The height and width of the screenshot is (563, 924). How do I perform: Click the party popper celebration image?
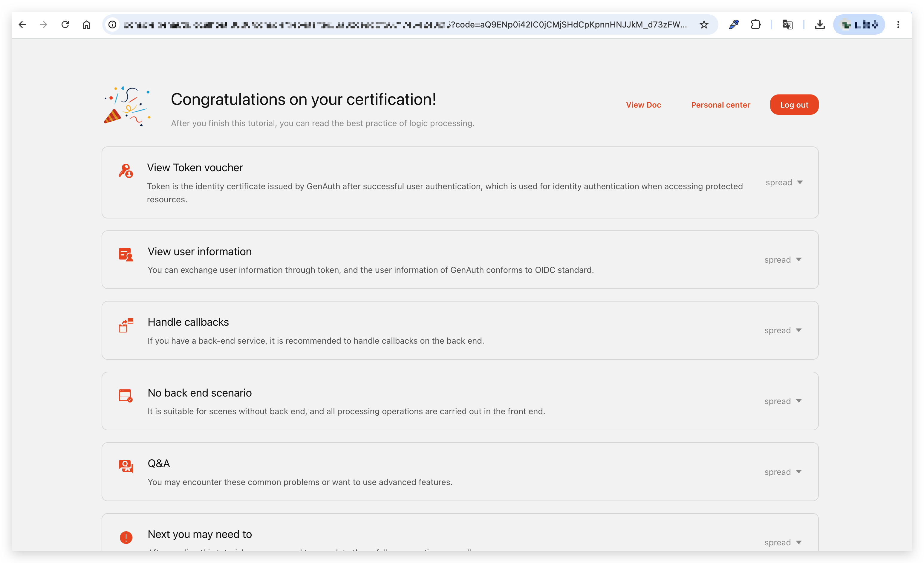[127, 106]
